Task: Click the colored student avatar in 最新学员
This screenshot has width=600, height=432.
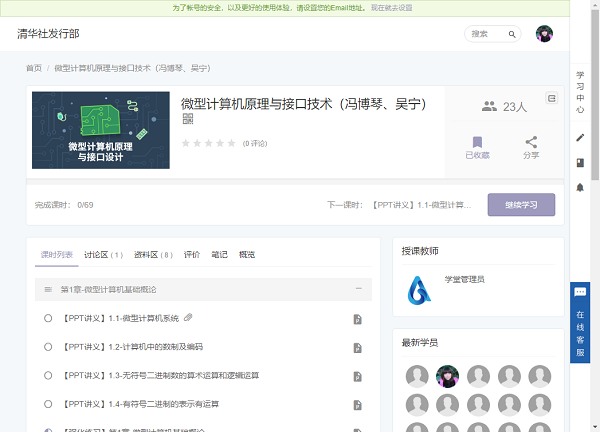Action: click(x=447, y=376)
